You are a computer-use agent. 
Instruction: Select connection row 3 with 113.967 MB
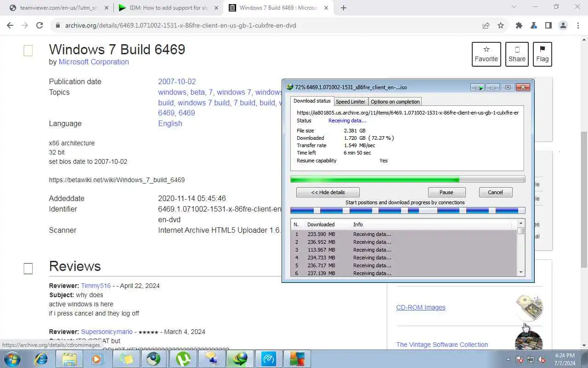(404, 250)
